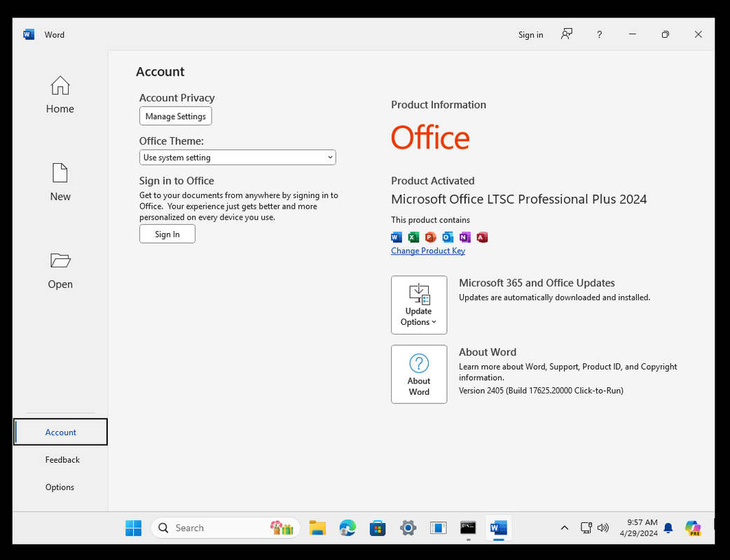
Task: Click Manage Settings button
Action: (176, 116)
